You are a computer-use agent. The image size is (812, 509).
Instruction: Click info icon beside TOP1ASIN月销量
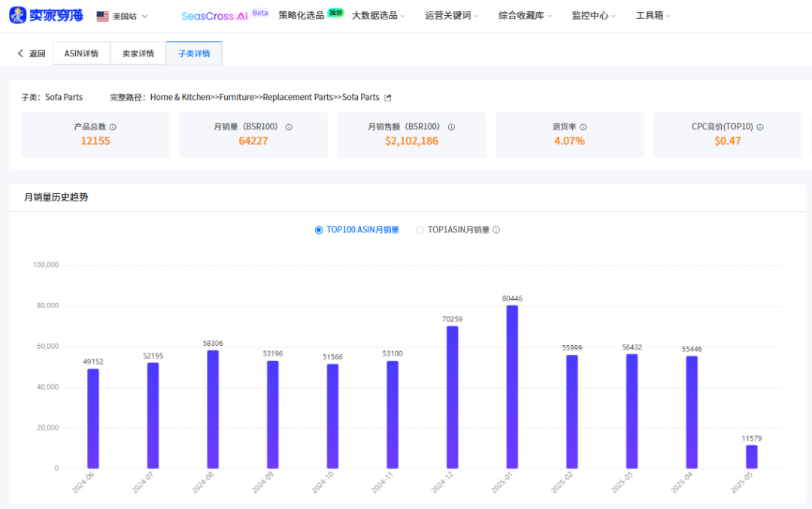(496, 230)
